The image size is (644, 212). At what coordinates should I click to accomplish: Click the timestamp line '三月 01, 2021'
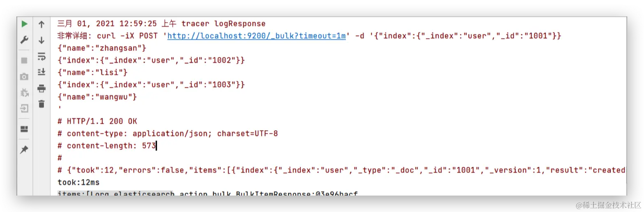pos(161,24)
